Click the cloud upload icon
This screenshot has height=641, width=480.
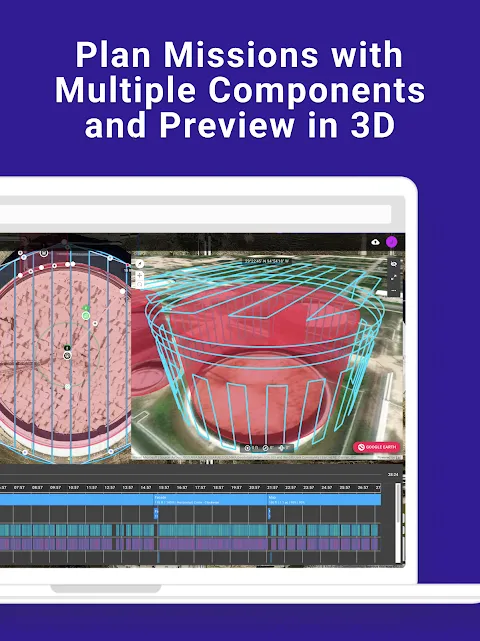[375, 242]
